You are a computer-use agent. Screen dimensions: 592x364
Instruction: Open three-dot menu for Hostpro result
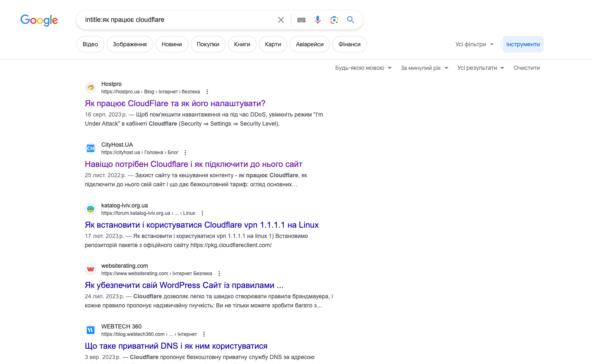click(x=207, y=92)
